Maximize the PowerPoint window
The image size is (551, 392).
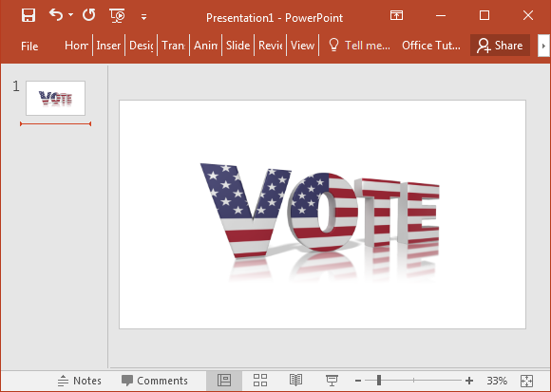pos(484,15)
